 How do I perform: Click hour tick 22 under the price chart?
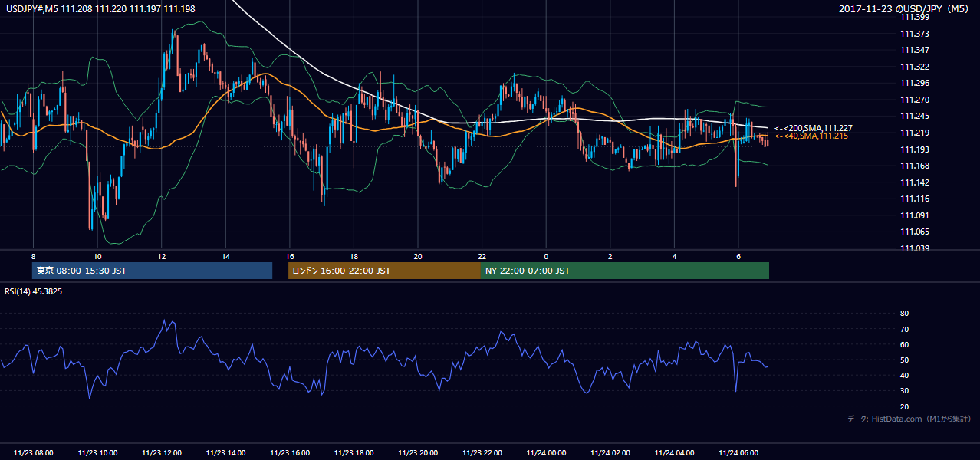[x=482, y=256]
